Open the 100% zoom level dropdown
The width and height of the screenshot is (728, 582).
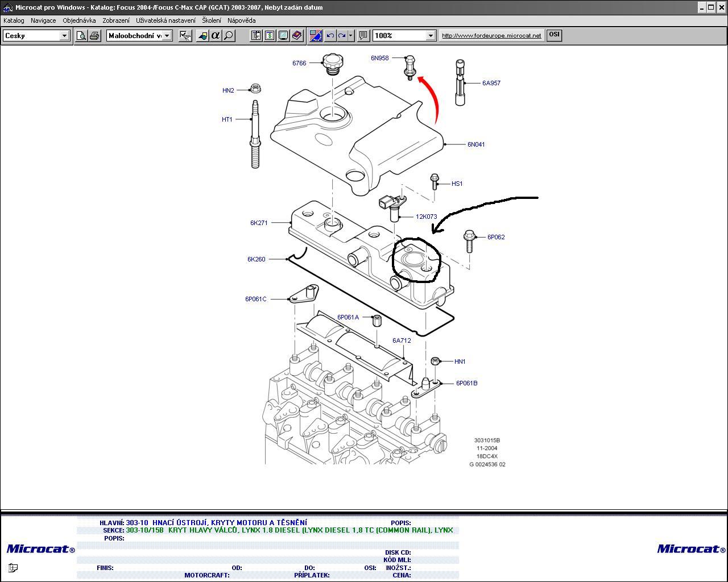pos(431,35)
